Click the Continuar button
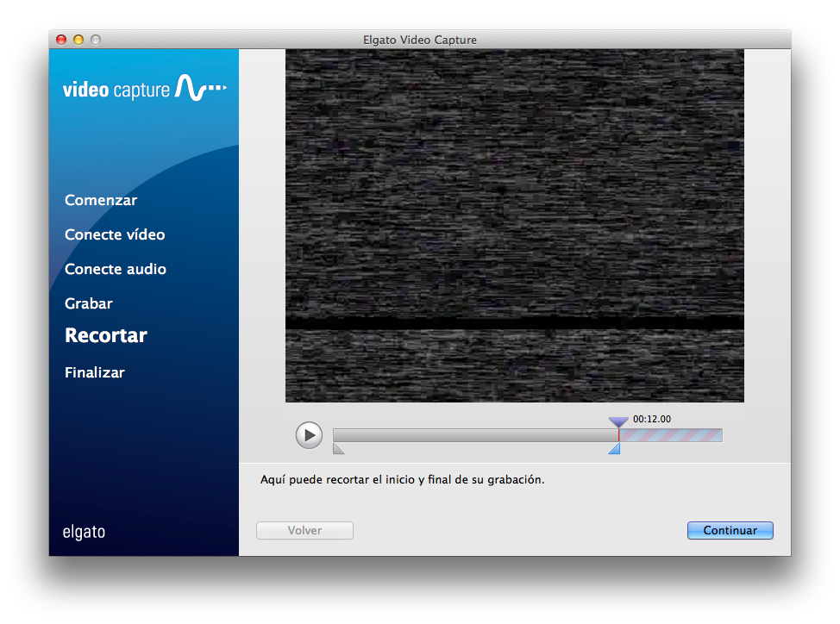Viewport: 840px width, 624px height. (730, 531)
